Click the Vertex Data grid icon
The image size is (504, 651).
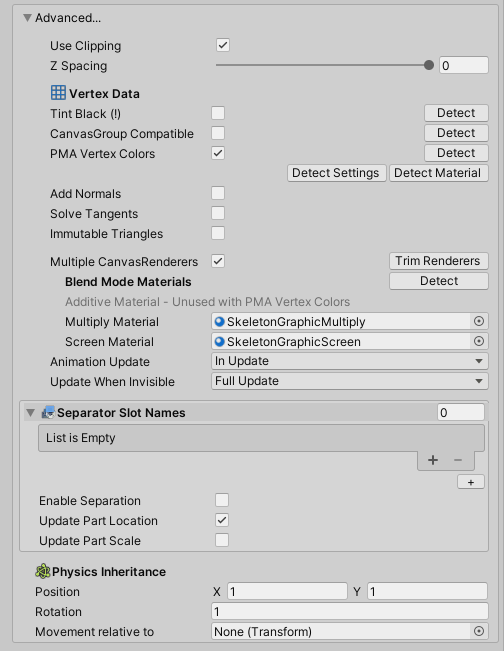click(58, 93)
